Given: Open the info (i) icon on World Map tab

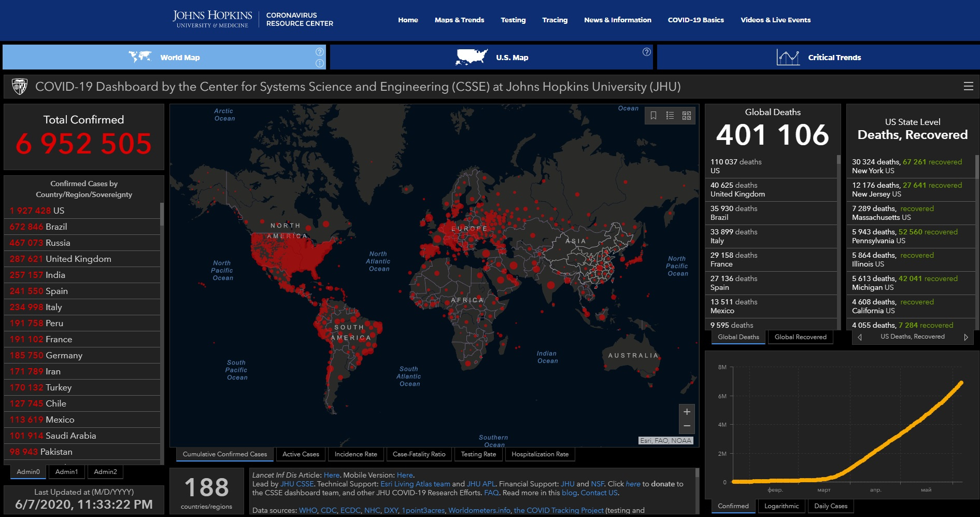Looking at the screenshot, I should point(320,63).
